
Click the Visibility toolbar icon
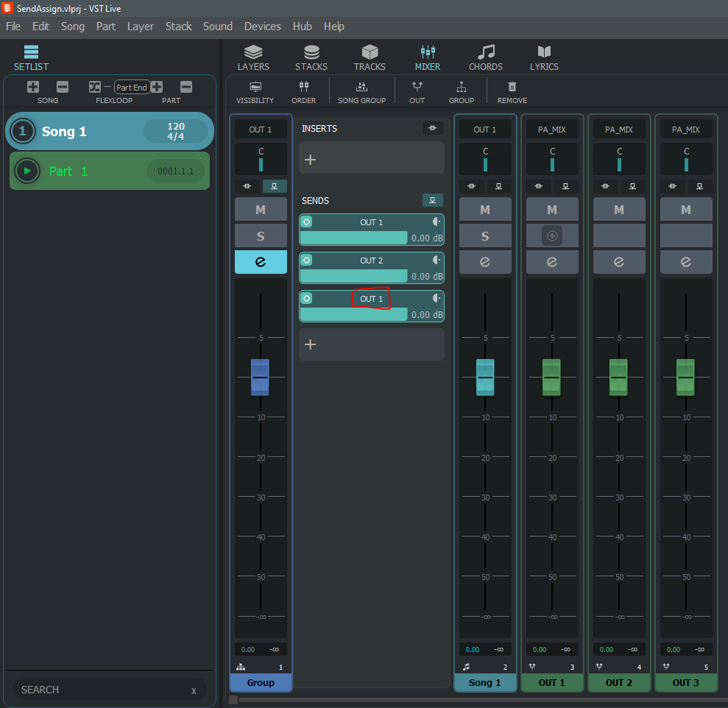coord(255,87)
